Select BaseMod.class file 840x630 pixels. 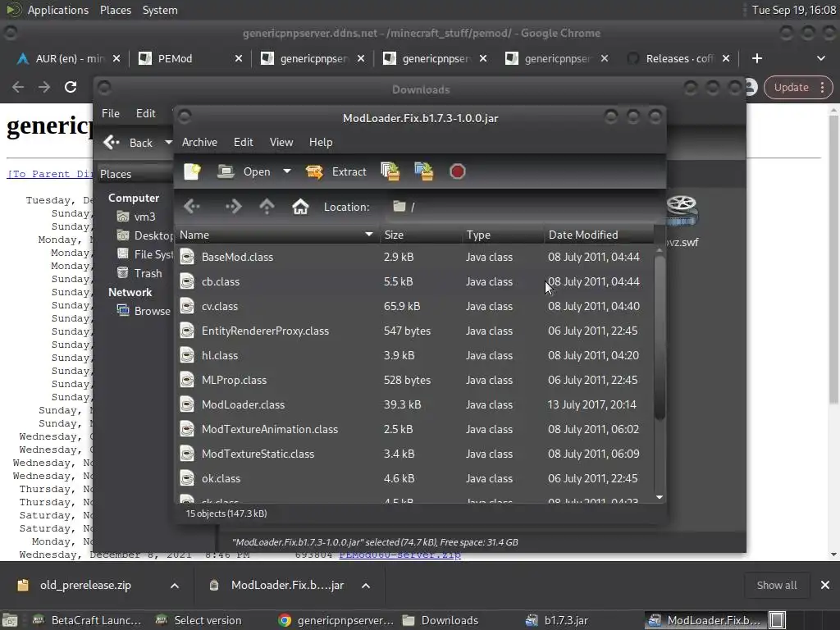(414, 257)
